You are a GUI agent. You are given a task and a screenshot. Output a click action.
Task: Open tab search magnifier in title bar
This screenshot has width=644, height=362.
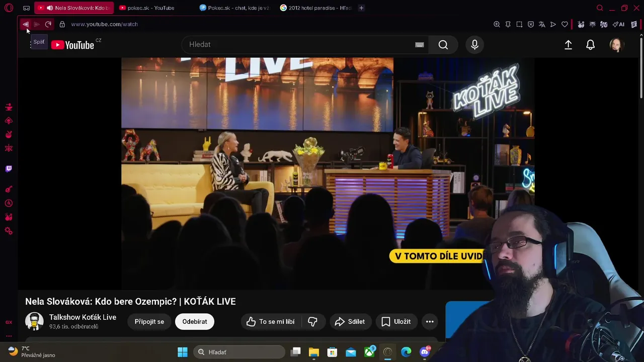pos(600,8)
